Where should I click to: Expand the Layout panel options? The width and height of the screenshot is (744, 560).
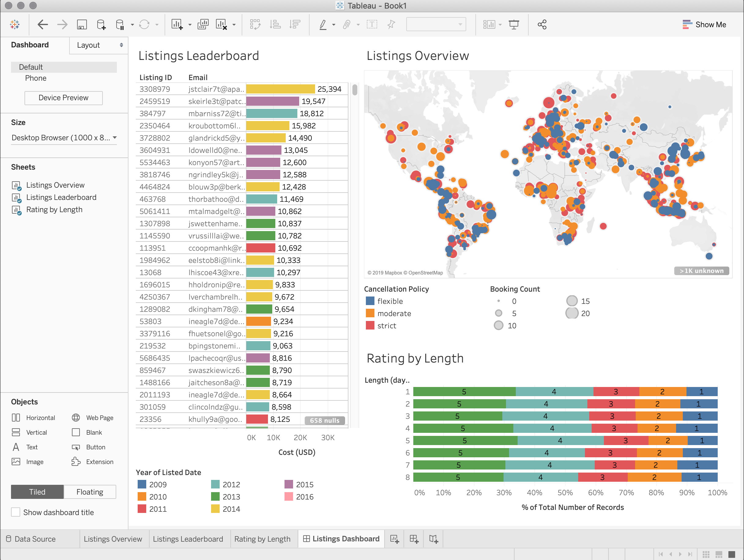point(121,45)
